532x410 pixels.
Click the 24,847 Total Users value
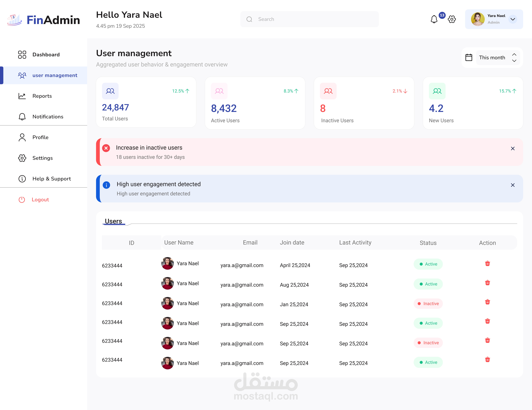[x=115, y=107]
